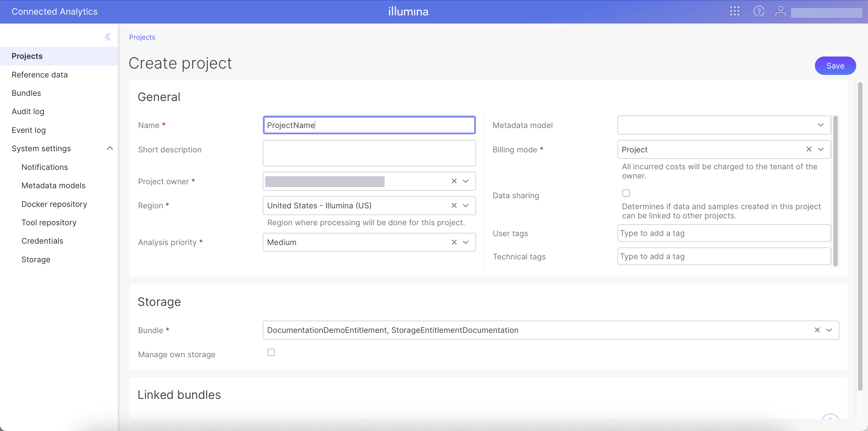
Task: Clear the selected Bundle value
Action: pyautogui.click(x=817, y=330)
